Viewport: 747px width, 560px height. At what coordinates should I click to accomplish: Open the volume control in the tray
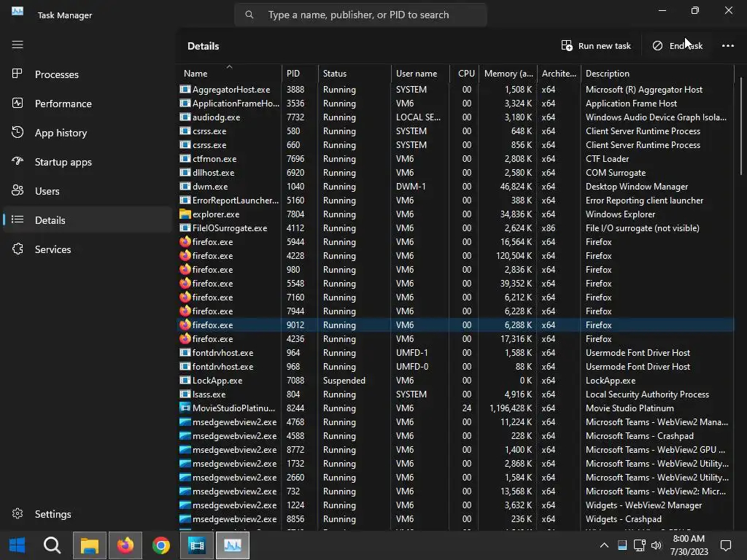point(657,545)
